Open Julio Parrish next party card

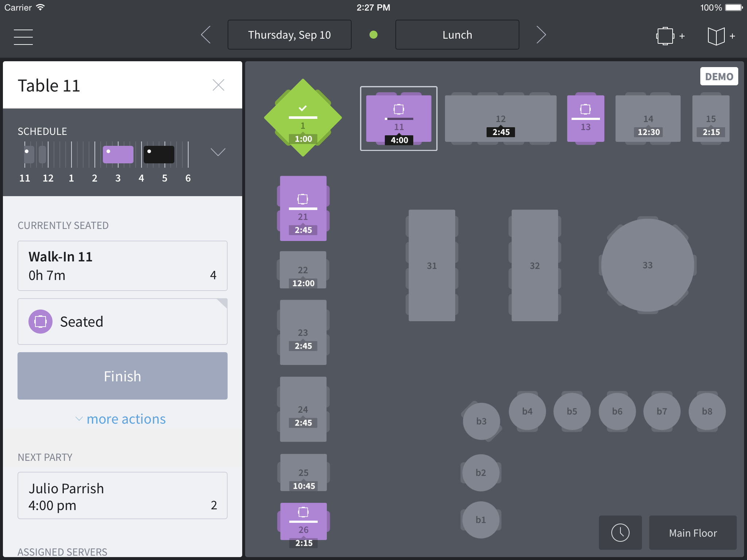(x=123, y=496)
